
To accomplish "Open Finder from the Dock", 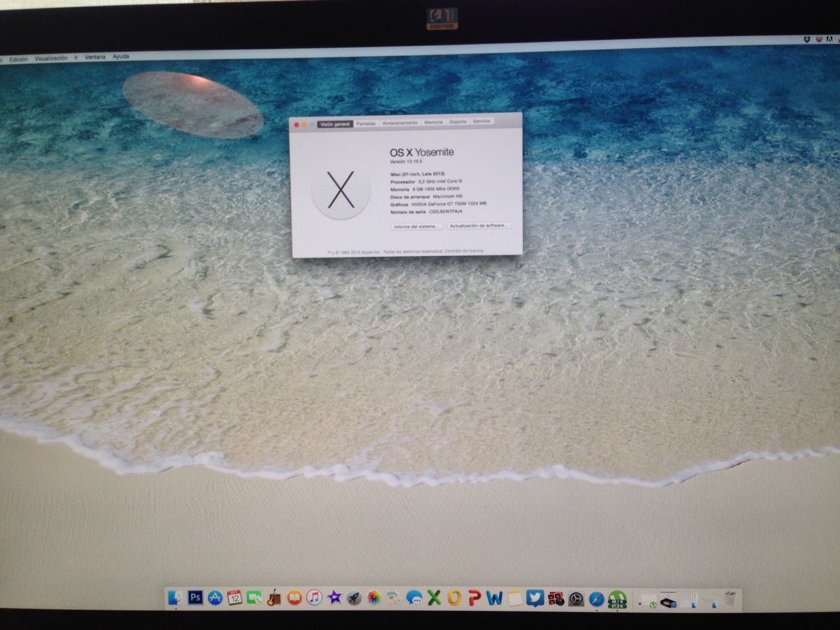I will (x=175, y=597).
